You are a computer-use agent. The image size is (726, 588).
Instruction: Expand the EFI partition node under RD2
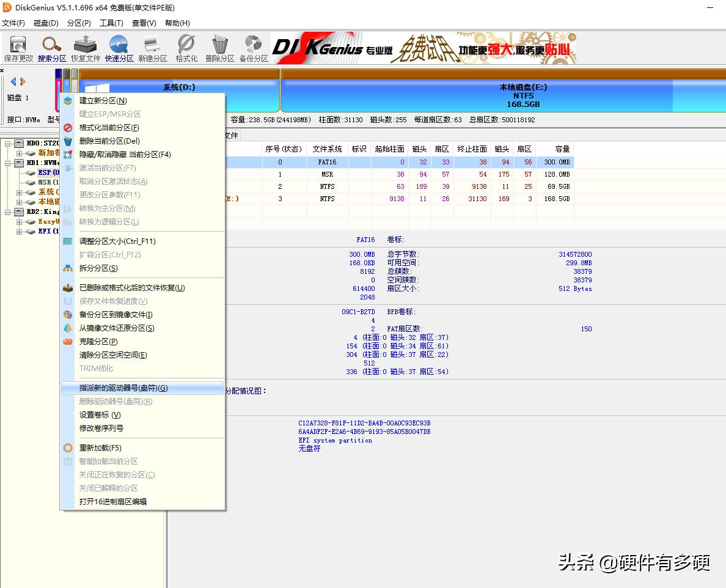pyautogui.click(x=20, y=232)
